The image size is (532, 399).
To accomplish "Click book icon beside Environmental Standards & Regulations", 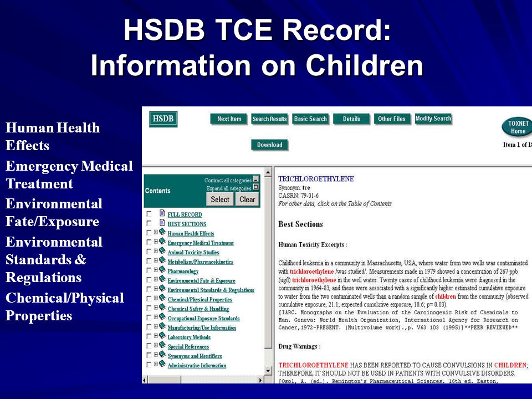I will [162, 288].
